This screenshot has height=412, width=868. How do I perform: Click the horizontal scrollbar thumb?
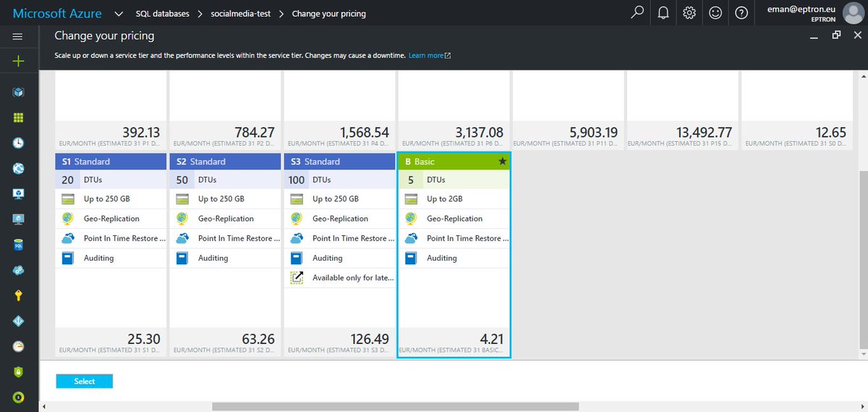point(395,407)
